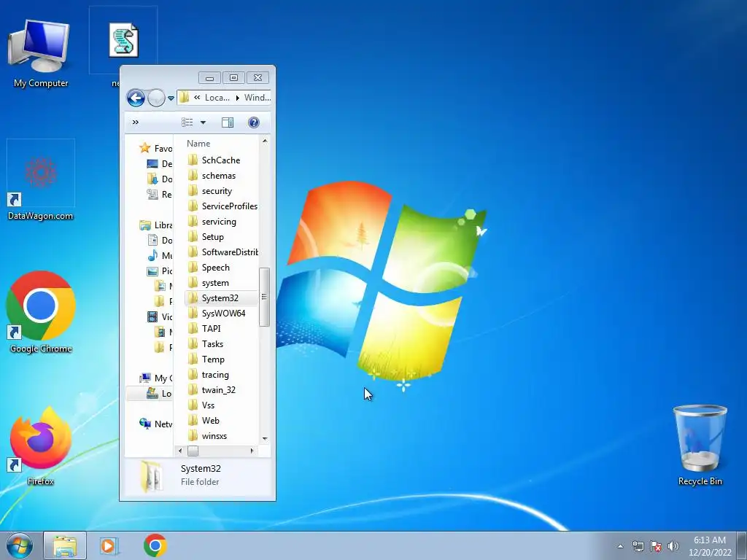Click the address bar path field
747x560 pixels.
[224, 98]
